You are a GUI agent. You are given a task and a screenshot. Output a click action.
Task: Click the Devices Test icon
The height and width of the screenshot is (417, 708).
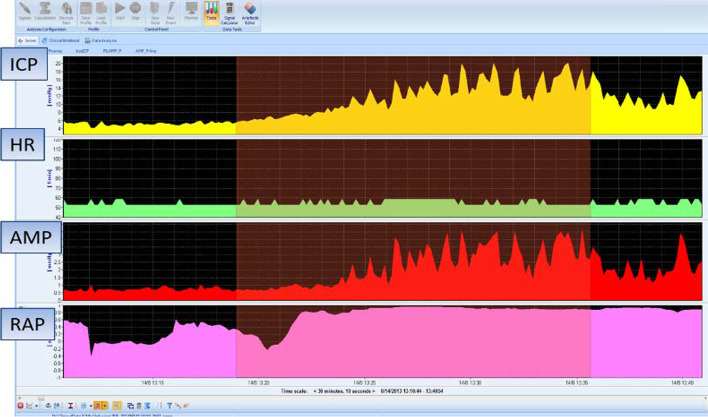(67, 9)
